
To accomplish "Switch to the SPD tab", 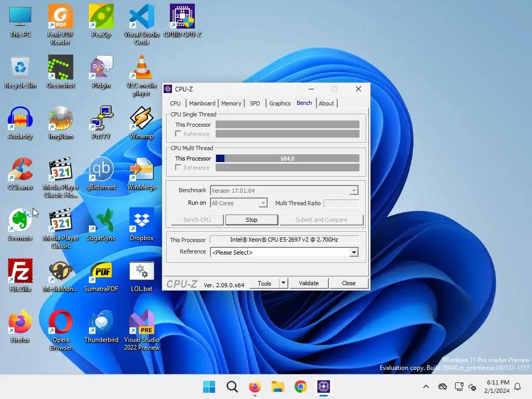I will 255,103.
